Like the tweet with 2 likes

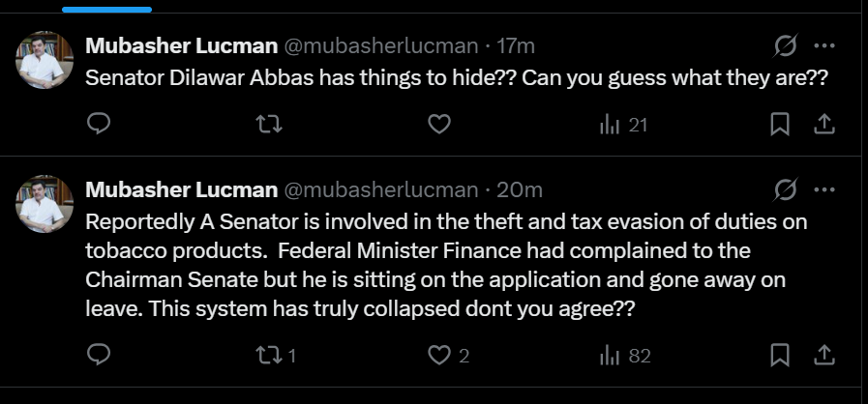[449, 355]
